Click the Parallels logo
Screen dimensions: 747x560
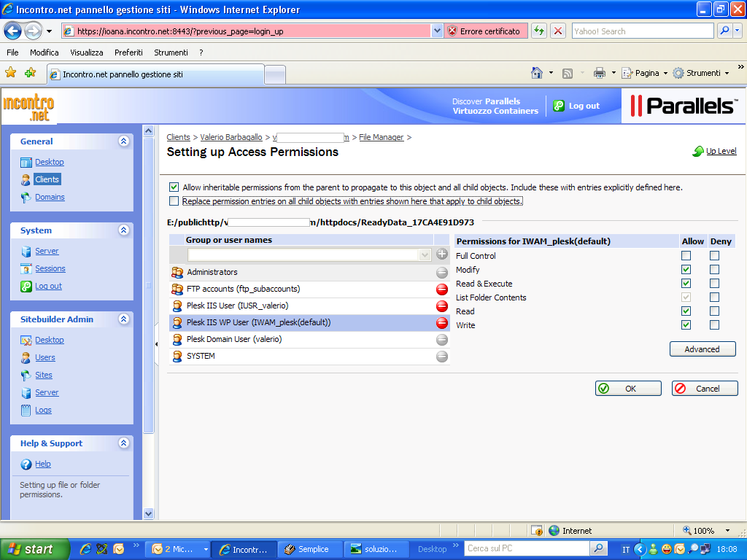[x=684, y=106]
